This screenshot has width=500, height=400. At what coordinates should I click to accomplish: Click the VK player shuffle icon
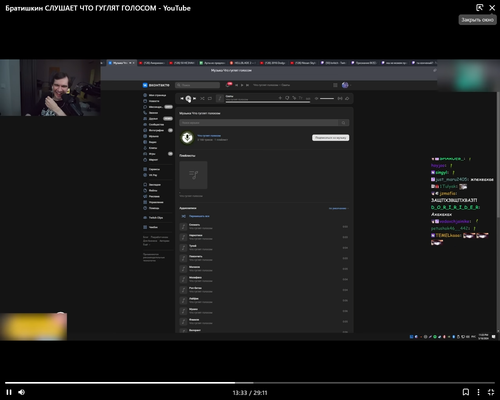pos(202,98)
